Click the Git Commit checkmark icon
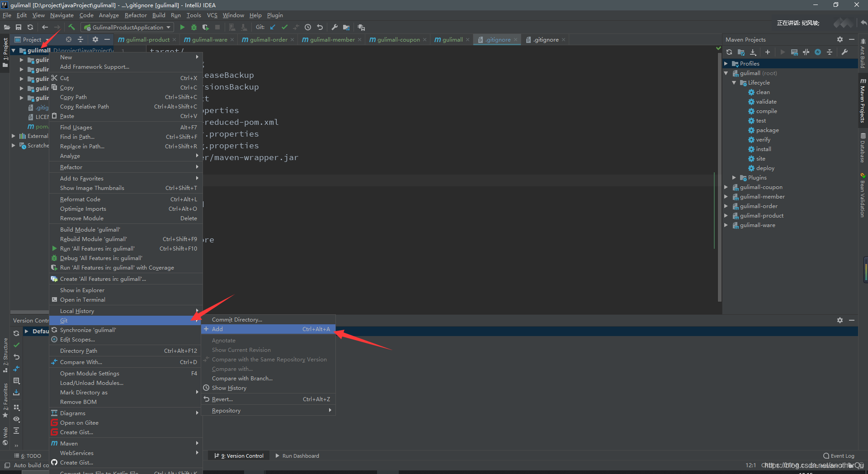 tap(284, 27)
